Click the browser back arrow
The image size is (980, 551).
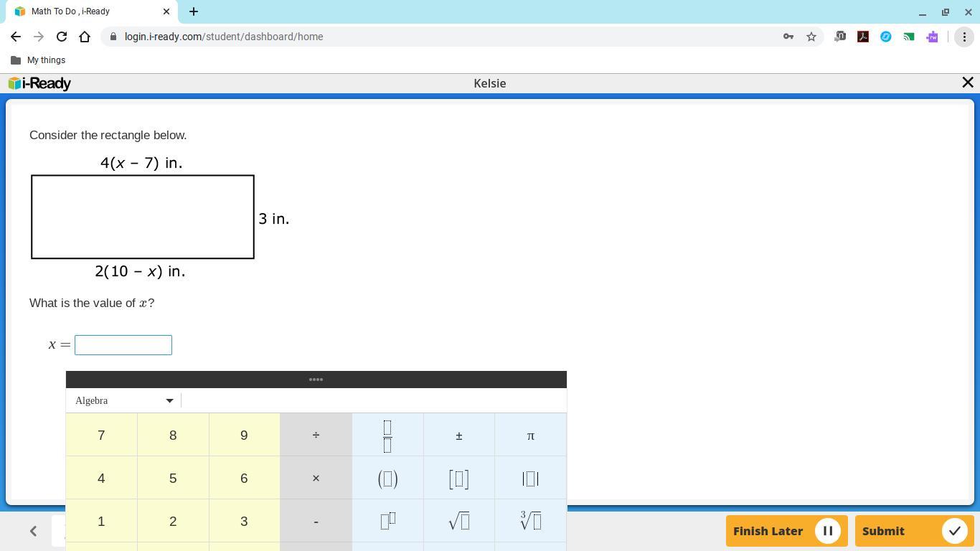[x=16, y=37]
